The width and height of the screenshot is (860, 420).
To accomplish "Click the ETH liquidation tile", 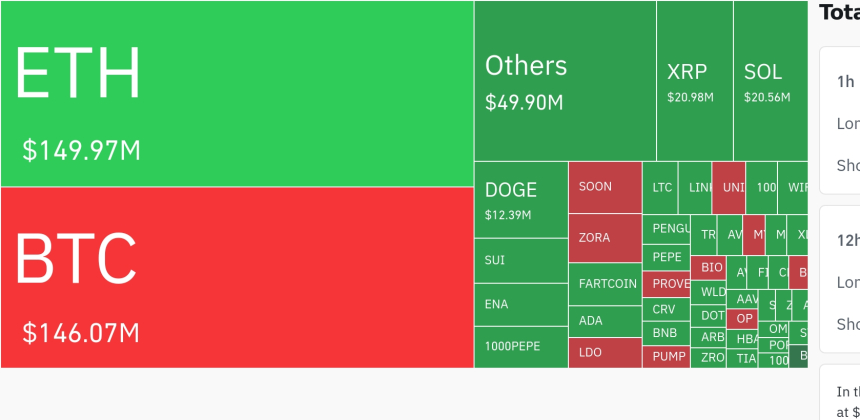I will (237, 93).
